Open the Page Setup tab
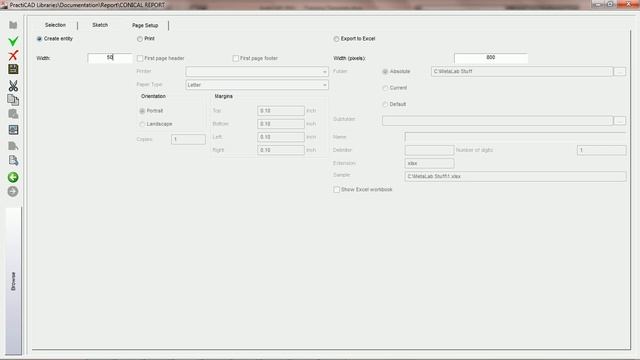Viewport: 640px width, 360px height. pyautogui.click(x=145, y=25)
